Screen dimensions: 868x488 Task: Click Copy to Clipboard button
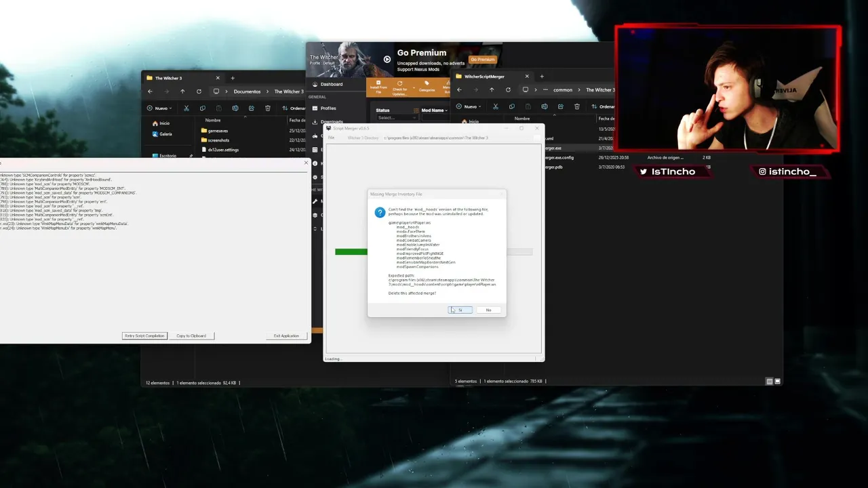(191, 335)
